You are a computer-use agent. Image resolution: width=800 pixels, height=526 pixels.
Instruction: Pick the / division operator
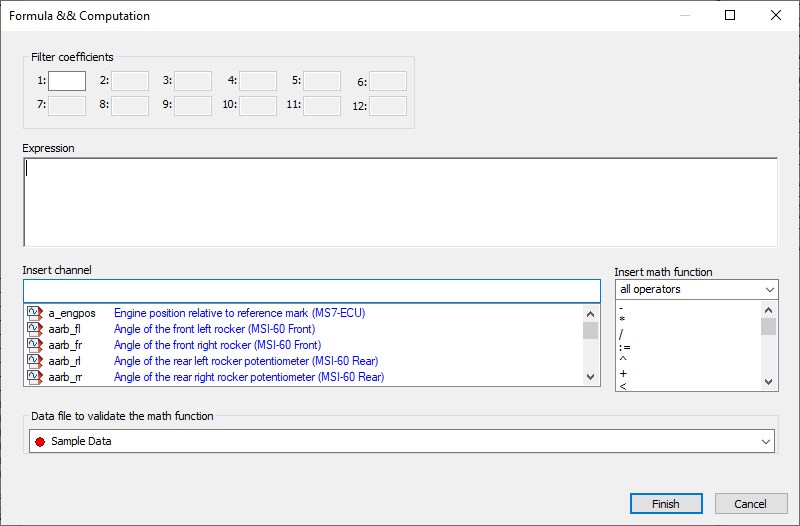(621, 334)
